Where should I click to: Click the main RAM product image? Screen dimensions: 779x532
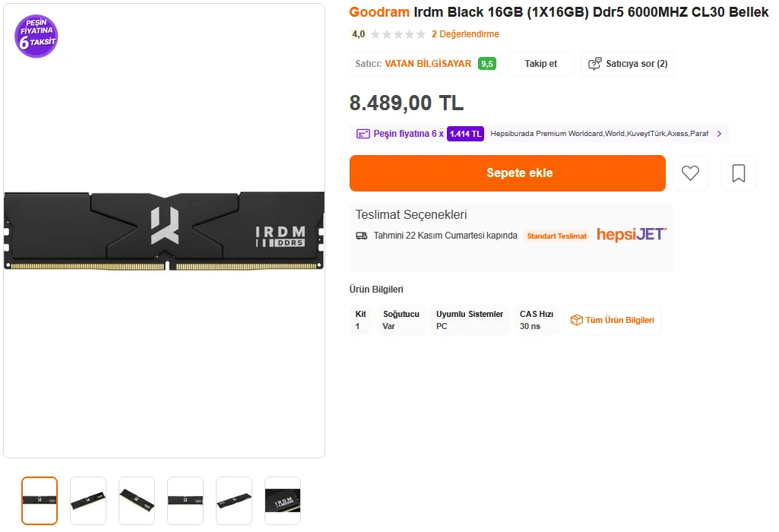click(x=164, y=232)
